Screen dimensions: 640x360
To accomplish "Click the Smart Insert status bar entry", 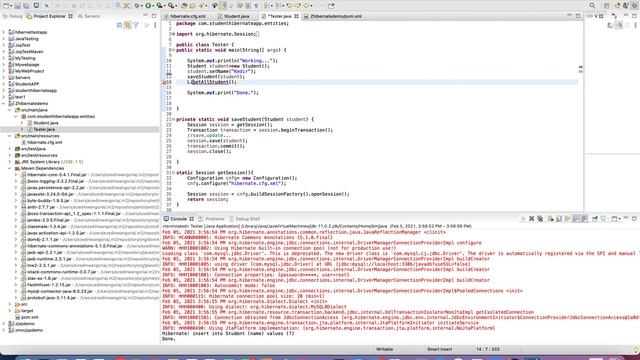I will pyautogui.click(x=440, y=349).
